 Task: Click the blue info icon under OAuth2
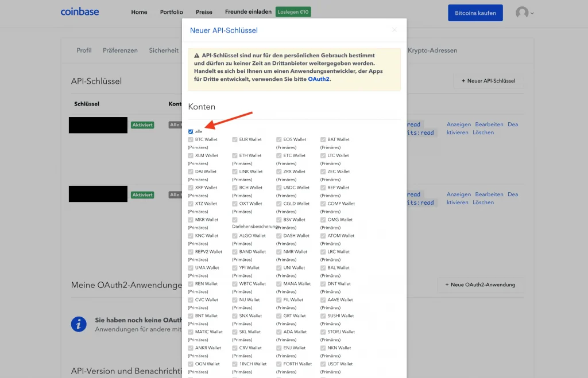[x=79, y=324]
